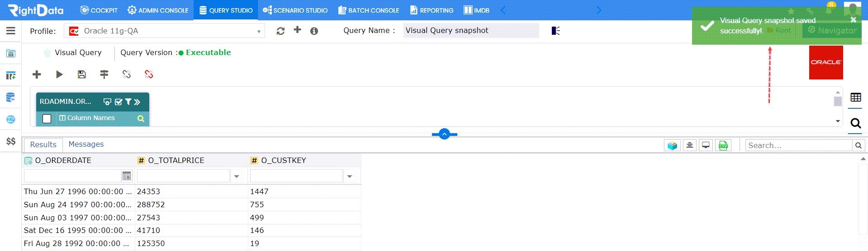Click the sigma functions icon in left sidebar
The height and width of the screenshot is (251, 868).
[11, 119]
